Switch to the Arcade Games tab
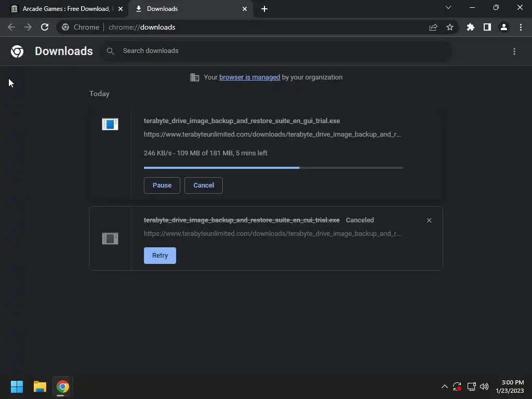Screen dimensions: 532x399 tap(64, 9)
